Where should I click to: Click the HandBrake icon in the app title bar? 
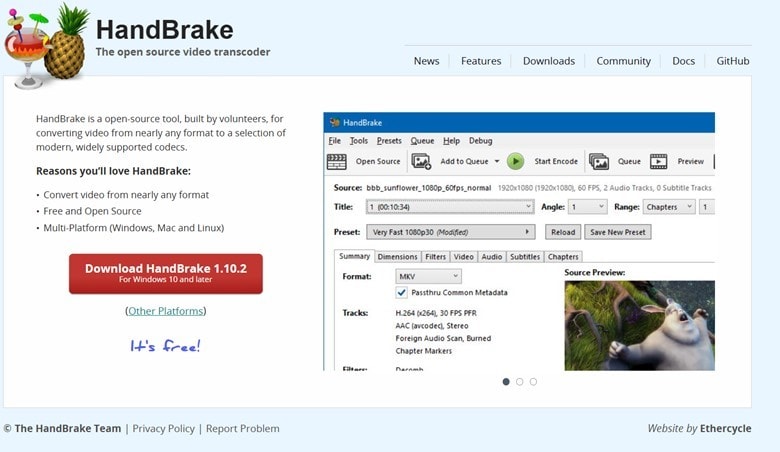(334, 122)
